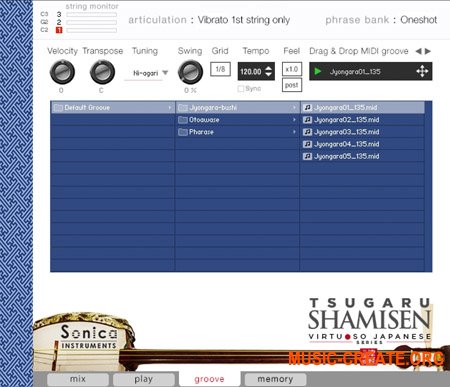Open the Otoawase folder

[237, 120]
